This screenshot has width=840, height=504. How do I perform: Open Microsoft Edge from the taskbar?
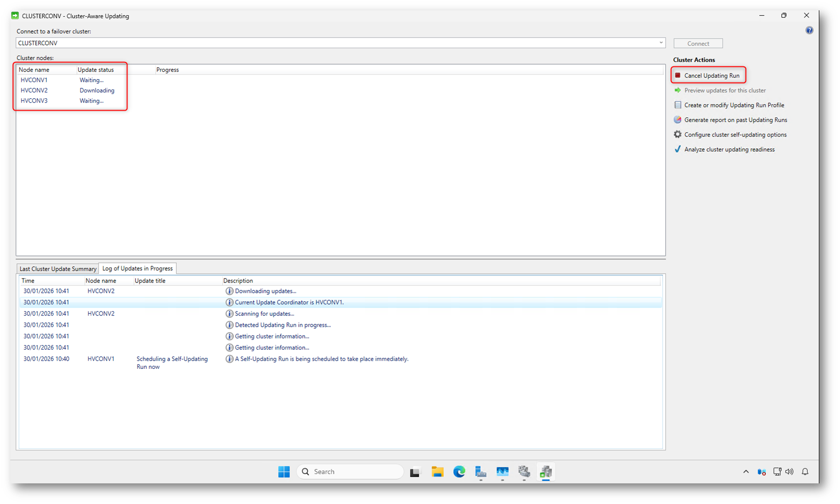459,472
